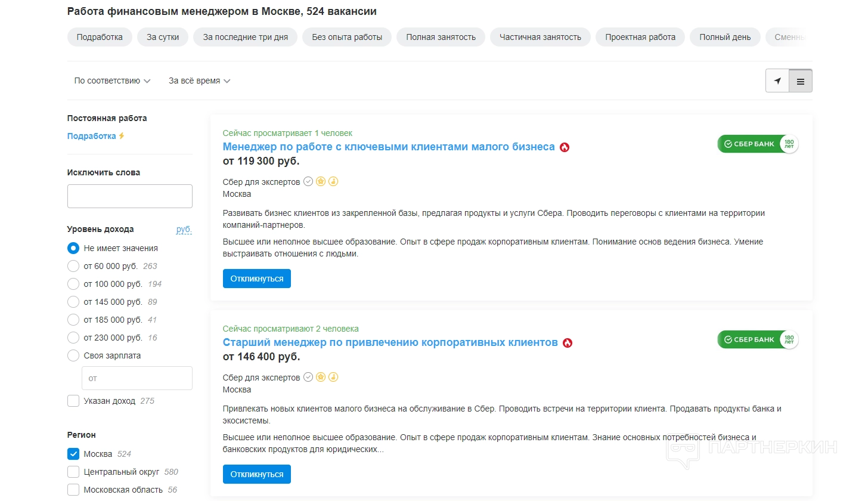Switch to list view with the lines icon
The height and width of the screenshot is (501, 868).
(x=800, y=81)
